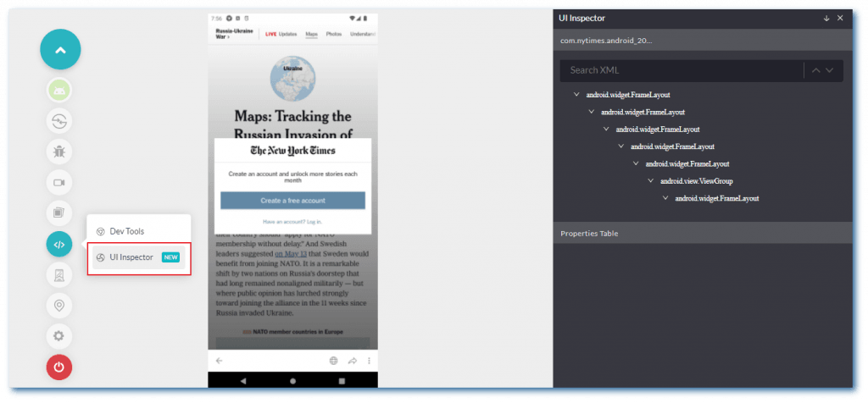The image size is (868, 403).
Task: Tap the Android home navigation button
Action: [292, 381]
